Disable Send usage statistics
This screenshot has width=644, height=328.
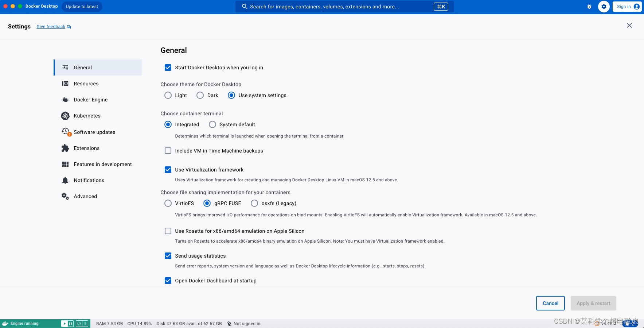coord(168,256)
